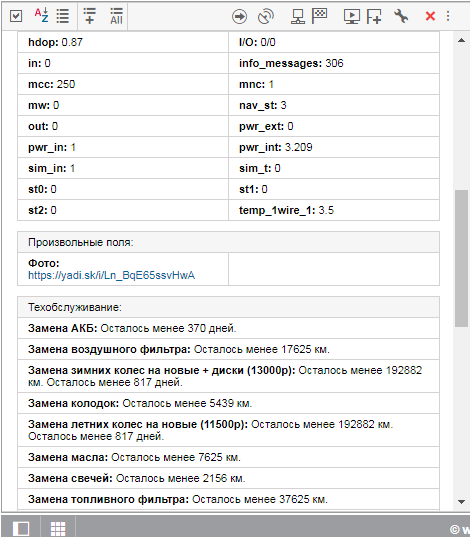Sort units alphabetically with A-Z icon

click(41, 15)
